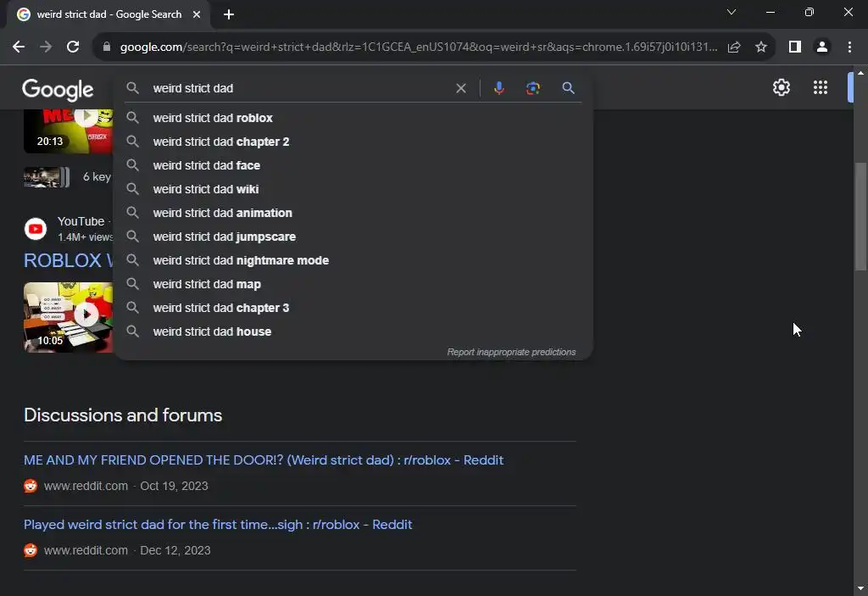This screenshot has height=596, width=868.
Task: Click Report inappropriate predictions link
Action: (511, 353)
